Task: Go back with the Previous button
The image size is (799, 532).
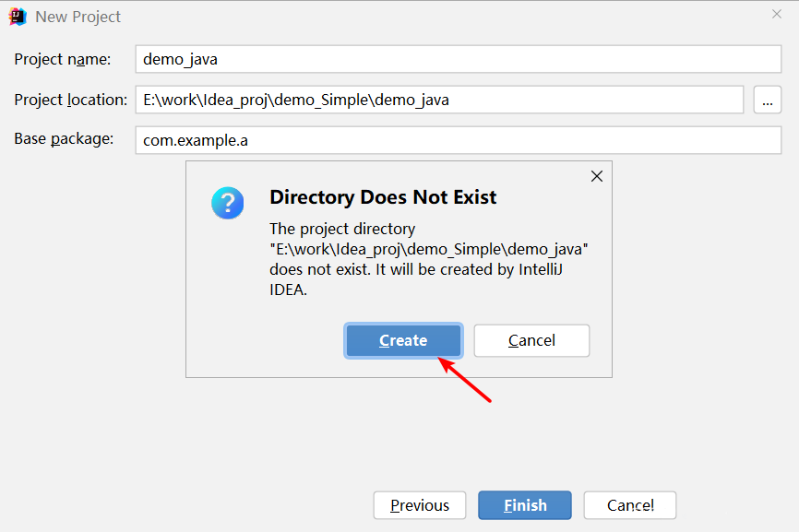Action: tap(420, 505)
